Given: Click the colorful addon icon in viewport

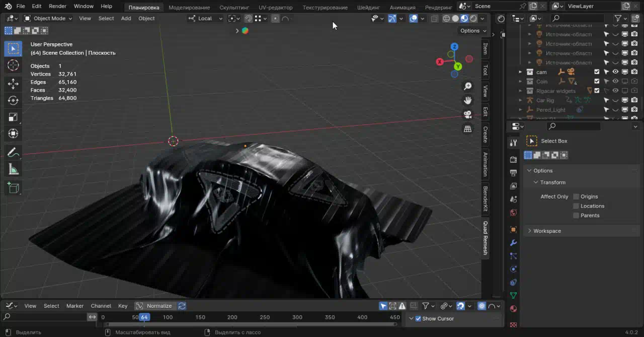Looking at the screenshot, I should point(245,31).
